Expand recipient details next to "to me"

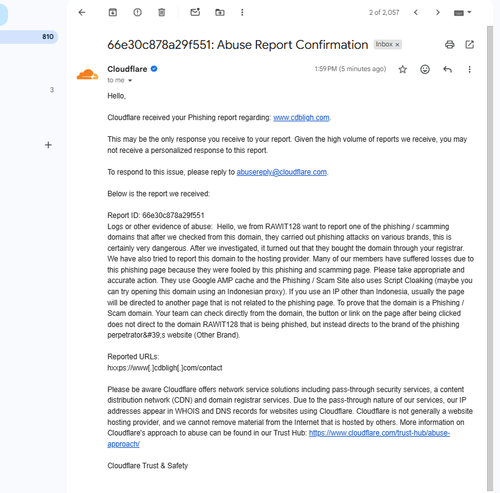coord(130,80)
